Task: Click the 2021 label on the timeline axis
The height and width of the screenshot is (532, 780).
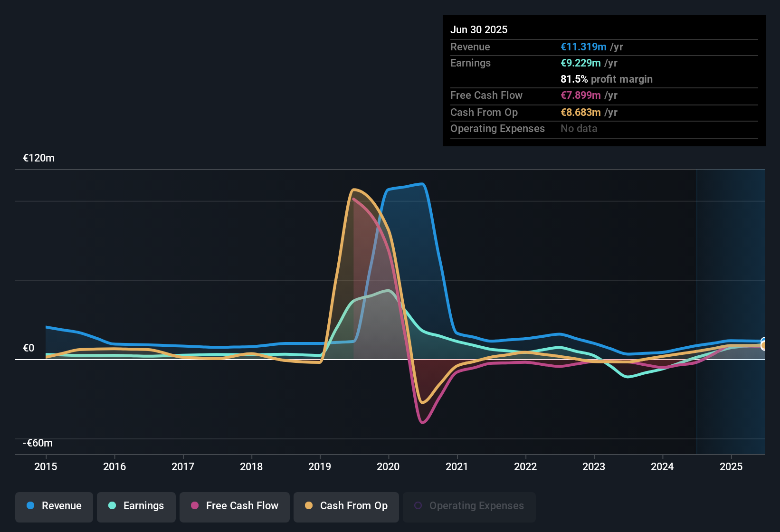Action: pos(457,467)
